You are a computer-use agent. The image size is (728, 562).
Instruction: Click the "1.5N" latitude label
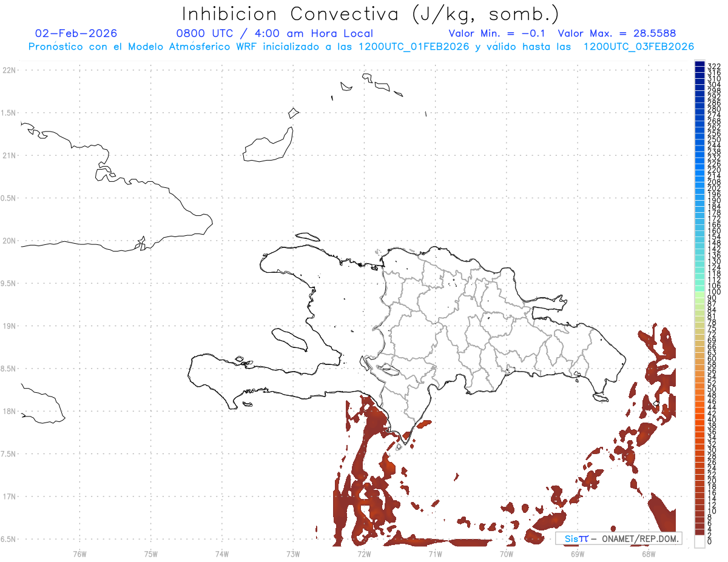(x=10, y=113)
